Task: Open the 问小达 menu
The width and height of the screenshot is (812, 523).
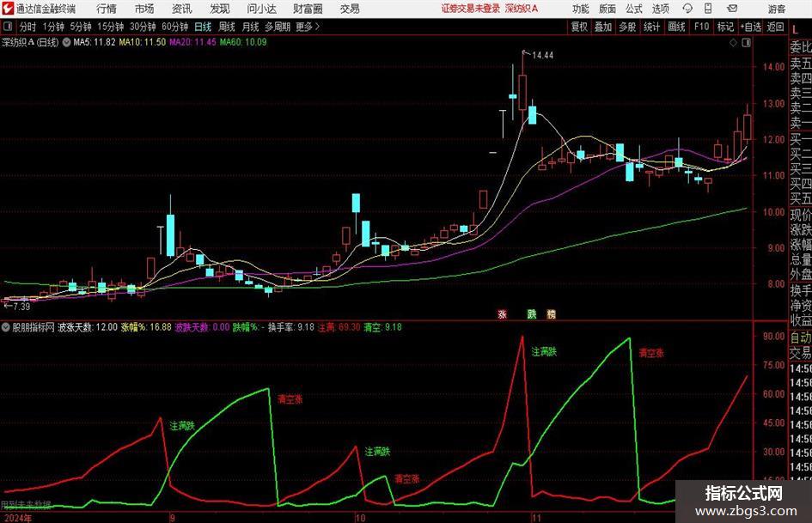Action: [x=261, y=9]
